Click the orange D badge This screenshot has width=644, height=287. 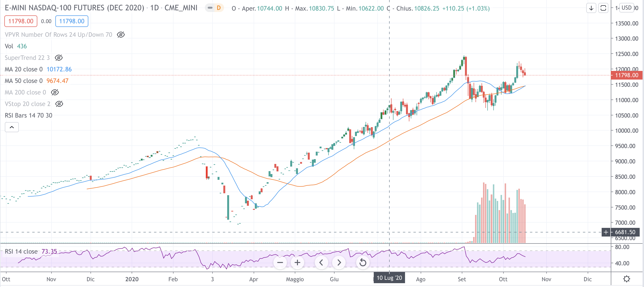pos(219,8)
